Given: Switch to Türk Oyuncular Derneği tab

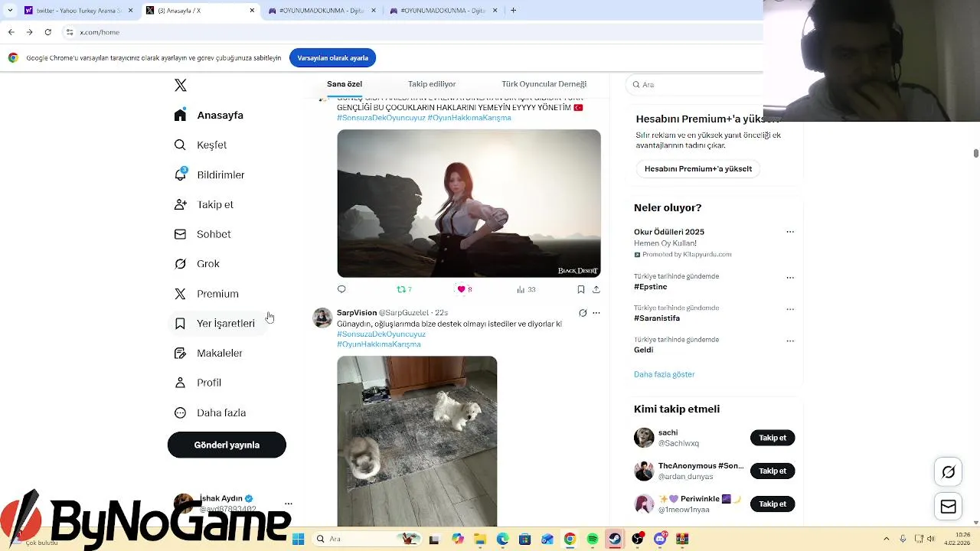Looking at the screenshot, I should click(544, 84).
